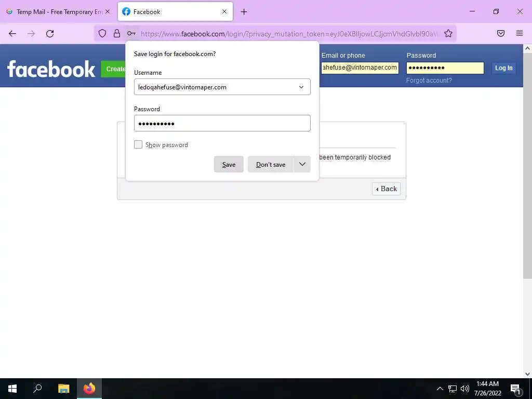Reload the Facebook page

point(50,34)
